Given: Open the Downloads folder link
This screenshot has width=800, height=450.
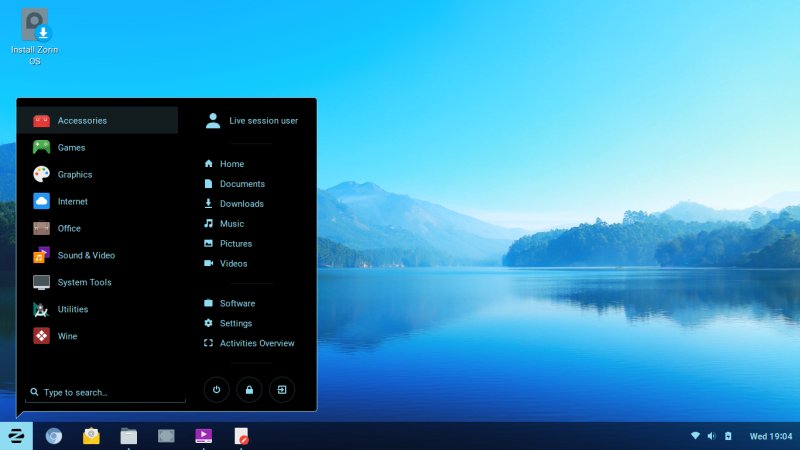Looking at the screenshot, I should click(x=241, y=204).
